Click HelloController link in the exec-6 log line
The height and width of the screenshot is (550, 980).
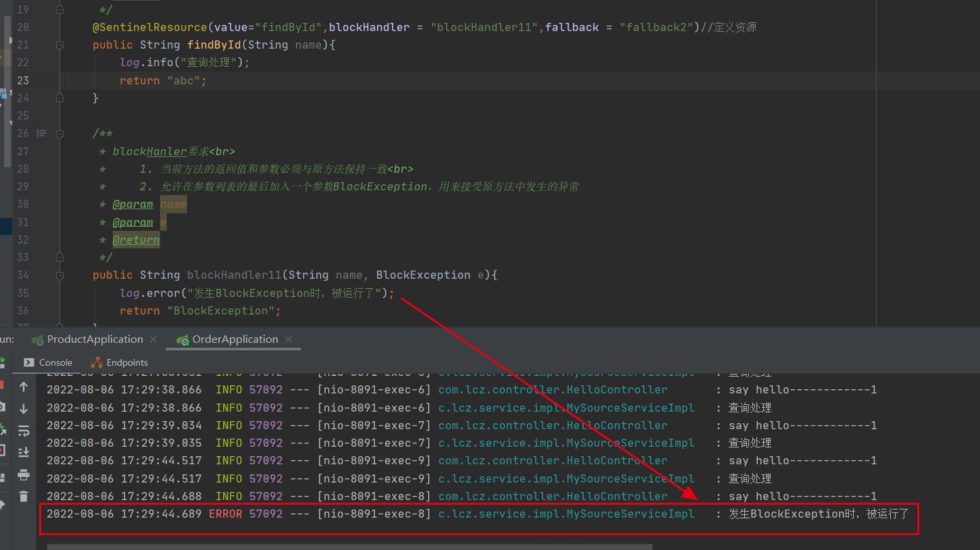(553, 389)
